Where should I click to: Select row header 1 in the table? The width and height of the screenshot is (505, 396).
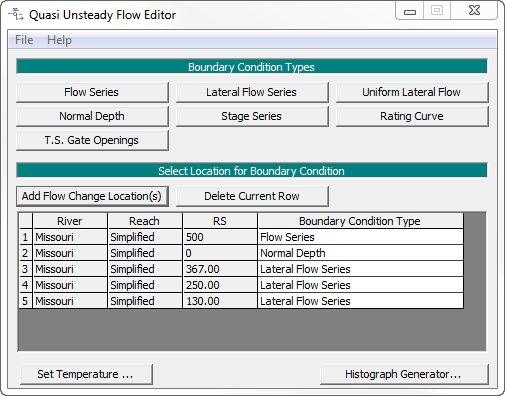click(x=25, y=237)
